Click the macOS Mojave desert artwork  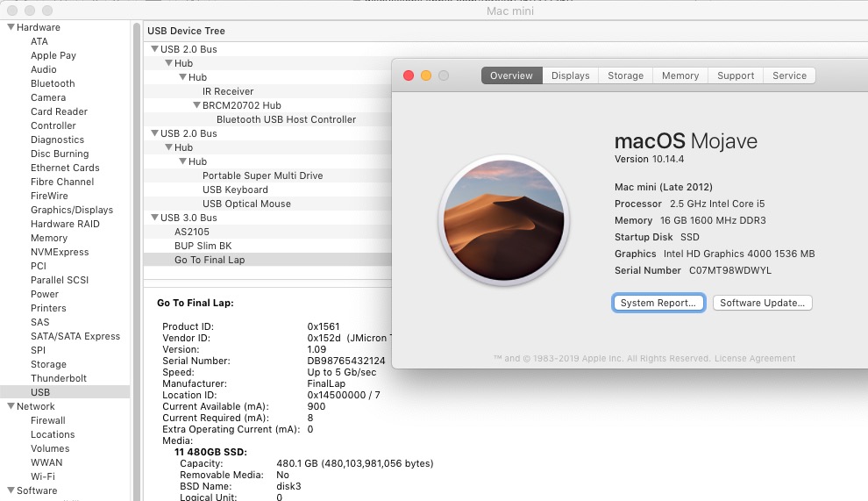pos(504,219)
